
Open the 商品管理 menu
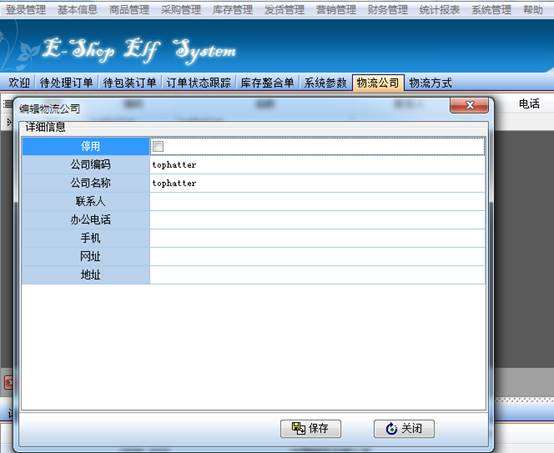[x=129, y=10]
